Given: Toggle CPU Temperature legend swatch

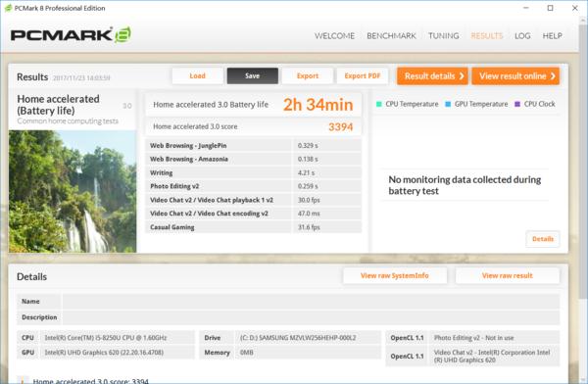Looking at the screenshot, I should click(378, 104).
